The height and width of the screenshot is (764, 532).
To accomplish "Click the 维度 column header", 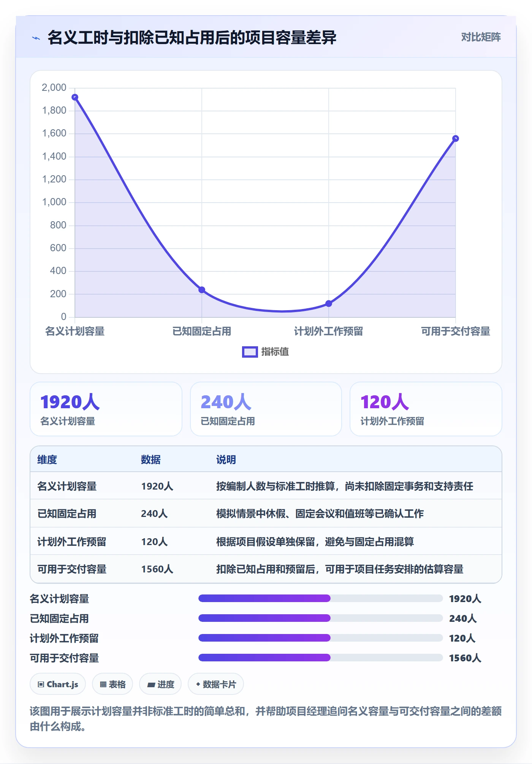I will [47, 460].
